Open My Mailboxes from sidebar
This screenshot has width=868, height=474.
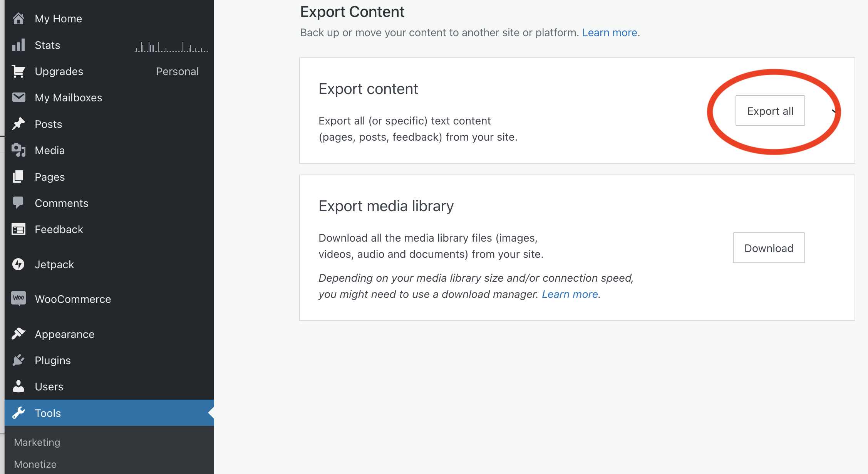109,97
